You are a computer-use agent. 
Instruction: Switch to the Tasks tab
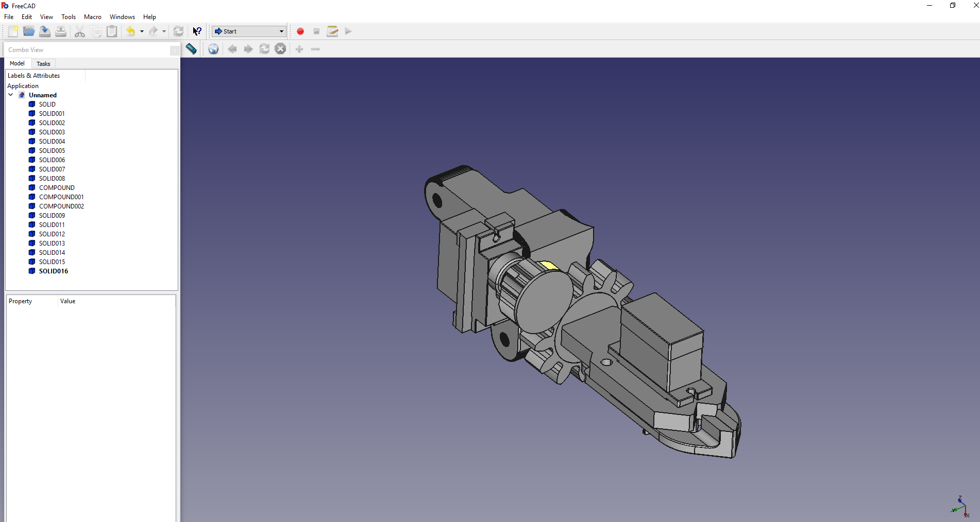tap(43, 64)
